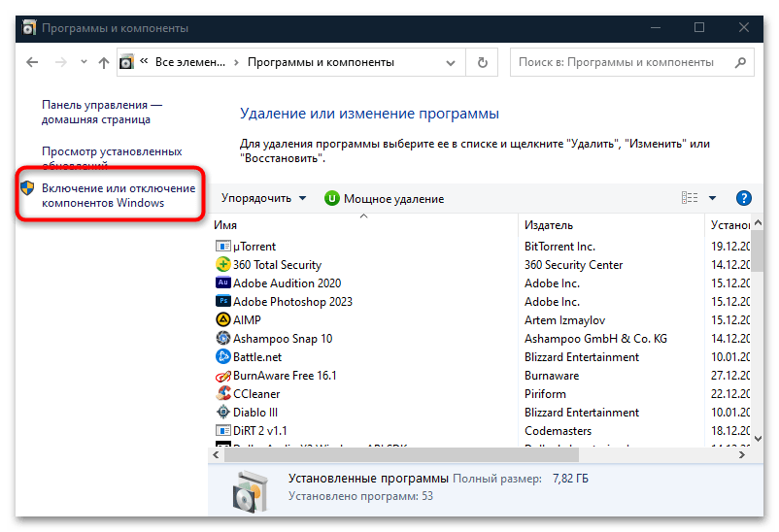
Task: Click the search field for programs
Action: click(622, 63)
